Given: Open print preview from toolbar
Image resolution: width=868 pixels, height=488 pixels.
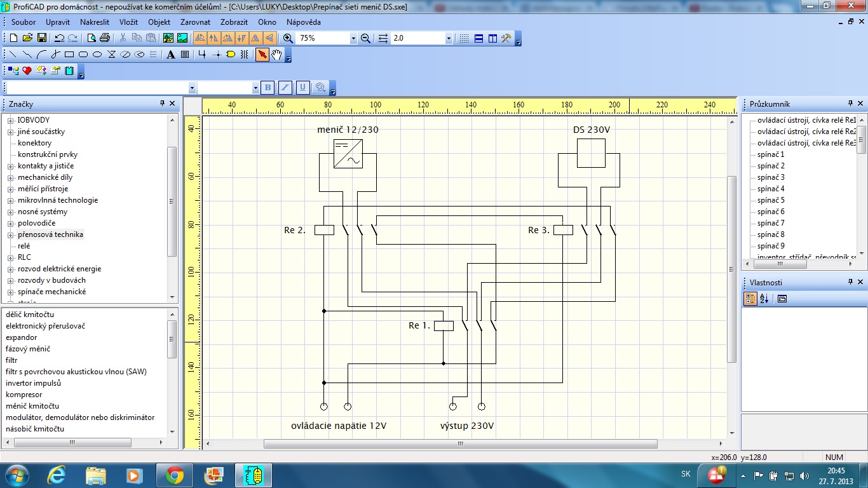Looking at the screenshot, I should coord(92,38).
